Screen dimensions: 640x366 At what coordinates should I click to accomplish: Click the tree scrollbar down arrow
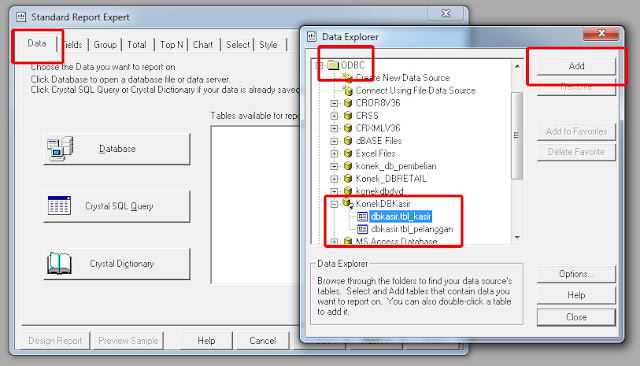(517, 237)
